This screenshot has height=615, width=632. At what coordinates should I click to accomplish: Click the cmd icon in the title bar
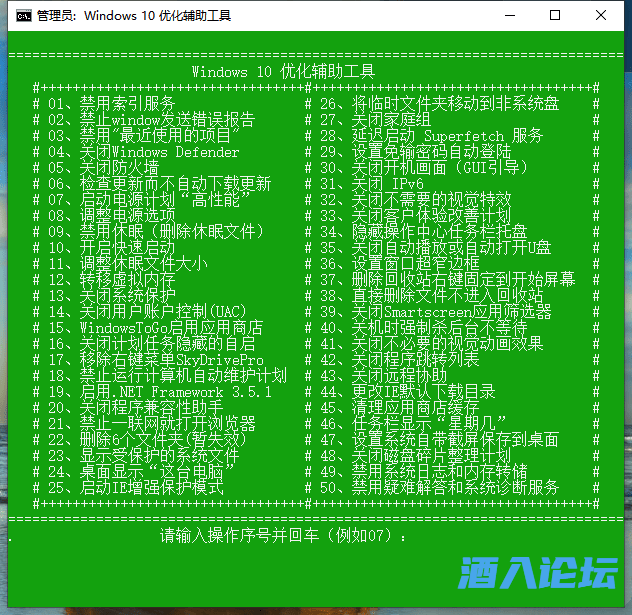21,15
